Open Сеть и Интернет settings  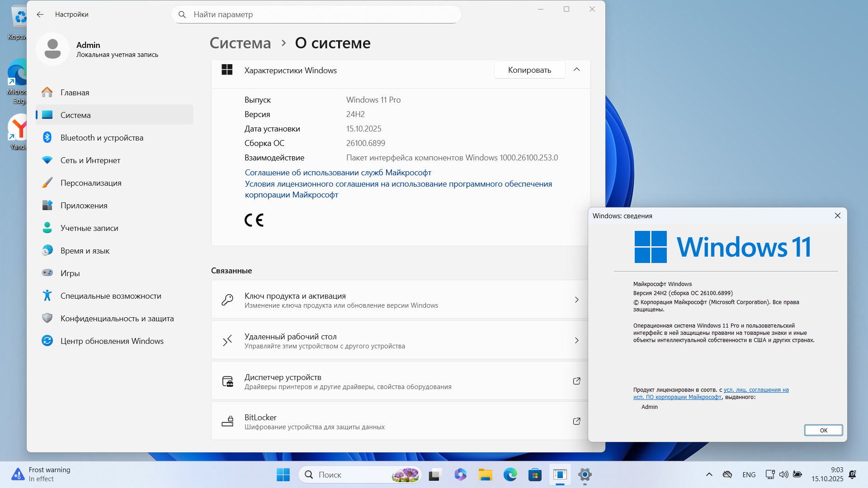(90, 160)
